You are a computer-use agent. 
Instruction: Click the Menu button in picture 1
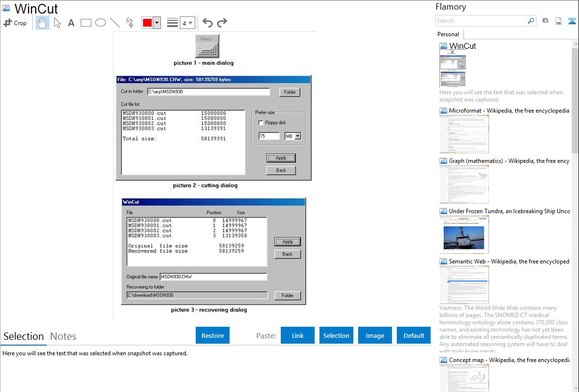click(207, 46)
